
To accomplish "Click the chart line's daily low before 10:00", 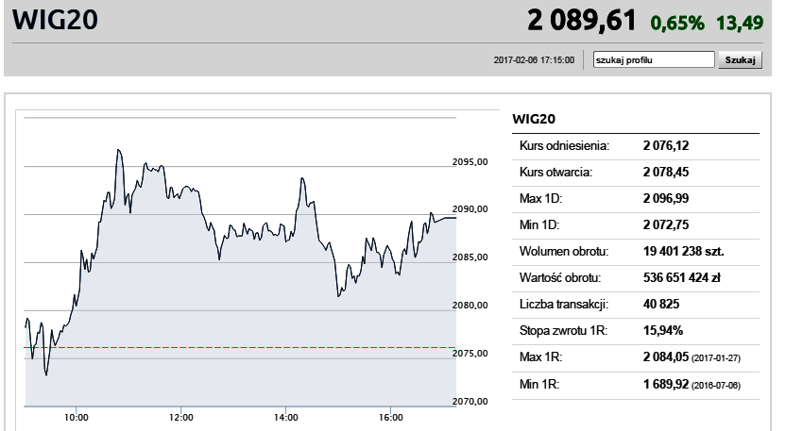I will [x=46, y=374].
